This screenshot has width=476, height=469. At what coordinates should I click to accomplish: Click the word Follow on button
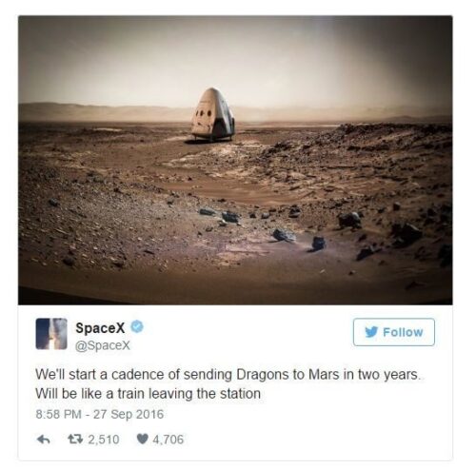click(403, 332)
